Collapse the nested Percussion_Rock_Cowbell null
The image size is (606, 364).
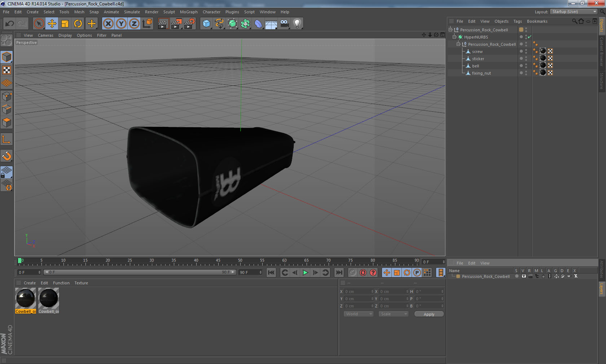tap(458, 44)
